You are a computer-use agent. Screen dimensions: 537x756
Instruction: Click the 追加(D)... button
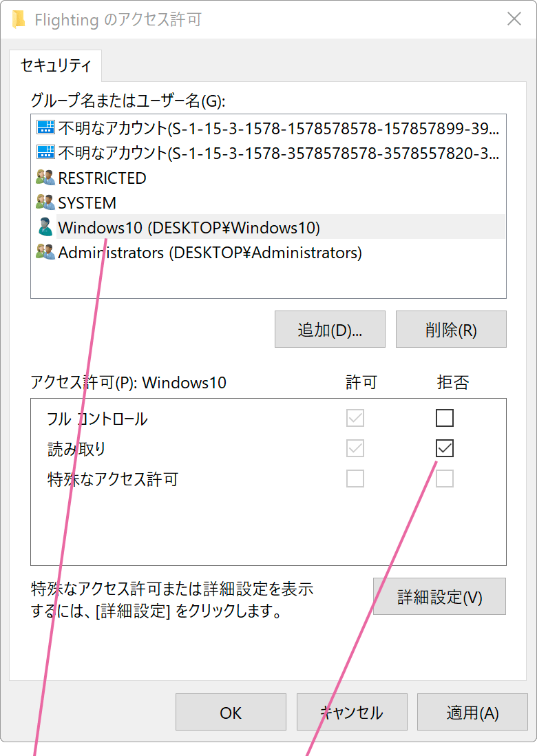(x=330, y=329)
